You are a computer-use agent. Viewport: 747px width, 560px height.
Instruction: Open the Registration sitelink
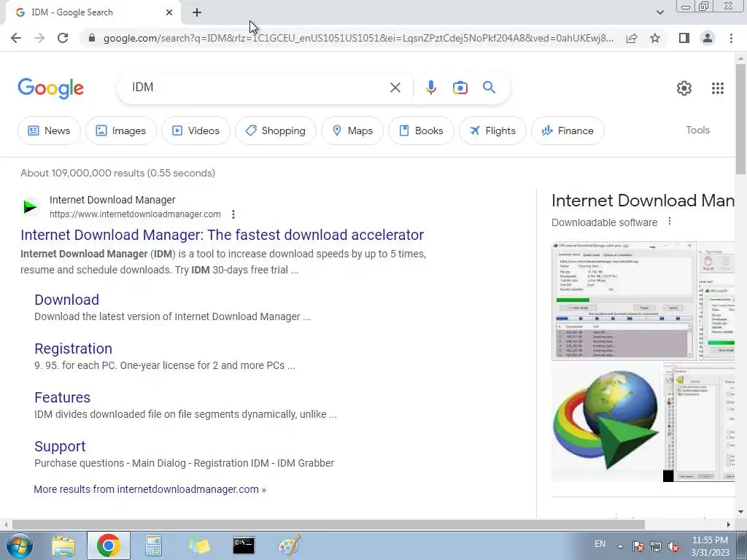(74, 349)
